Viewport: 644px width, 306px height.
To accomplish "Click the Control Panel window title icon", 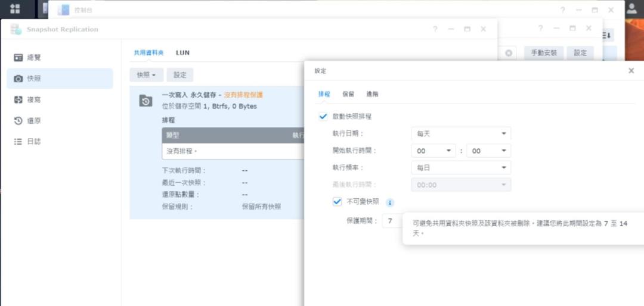I will (x=64, y=10).
